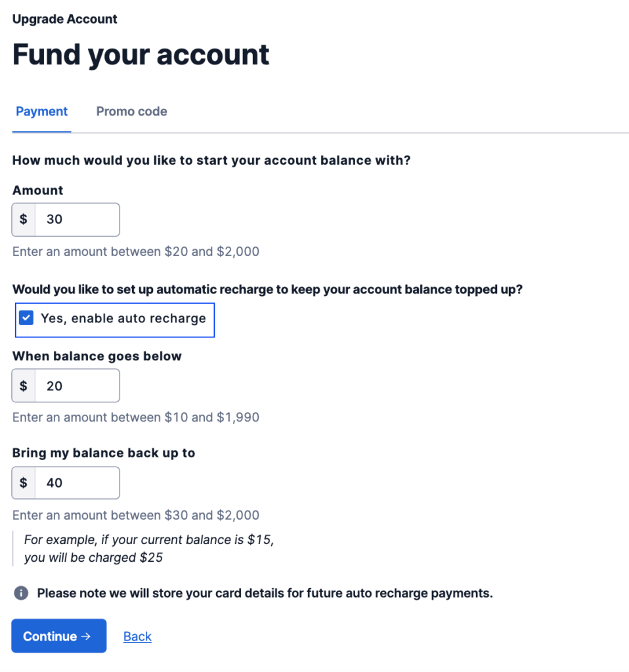Click the "Fund your account" heading
The height and width of the screenshot is (672, 629).
pyautogui.click(x=141, y=55)
